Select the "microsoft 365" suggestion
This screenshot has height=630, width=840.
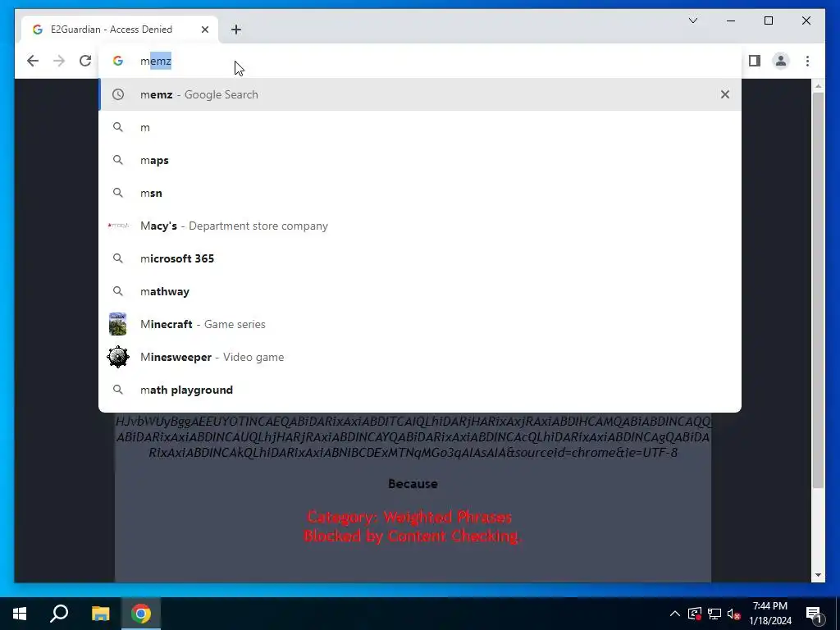point(420,258)
